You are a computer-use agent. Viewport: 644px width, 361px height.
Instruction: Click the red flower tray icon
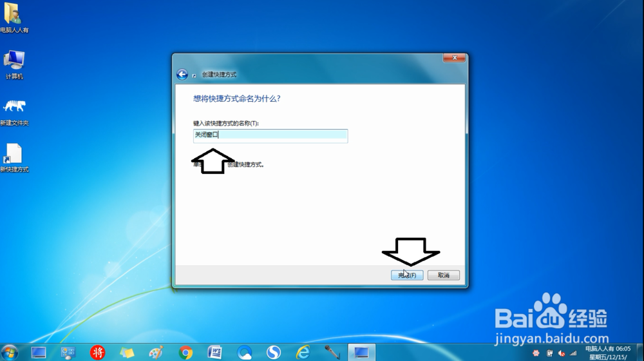[x=536, y=353]
